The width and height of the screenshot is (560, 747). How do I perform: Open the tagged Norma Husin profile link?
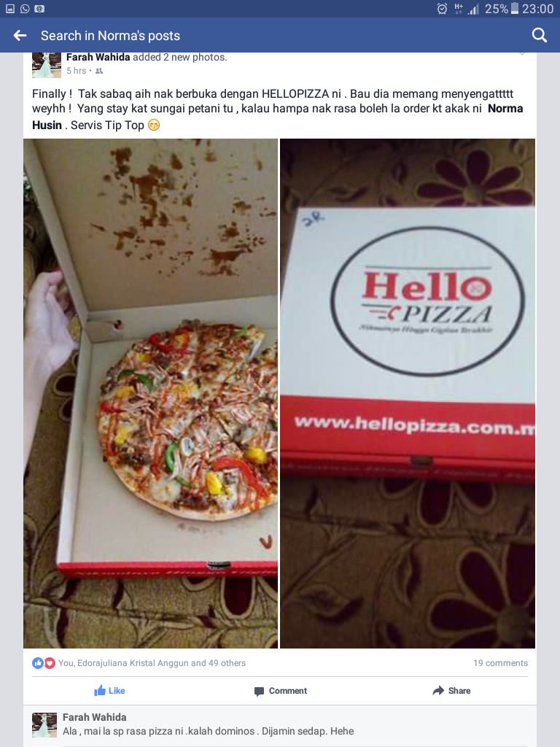pos(278,117)
